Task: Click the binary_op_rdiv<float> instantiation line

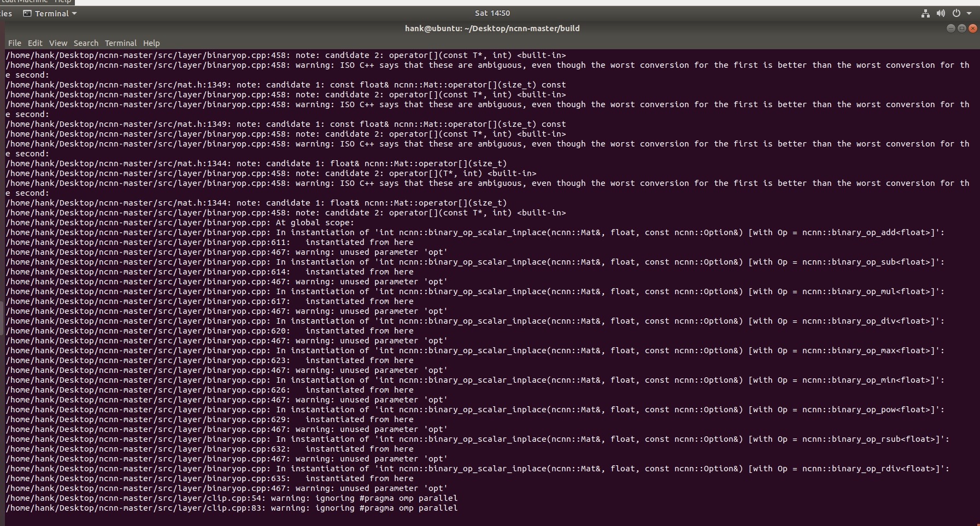Action: tap(477, 469)
